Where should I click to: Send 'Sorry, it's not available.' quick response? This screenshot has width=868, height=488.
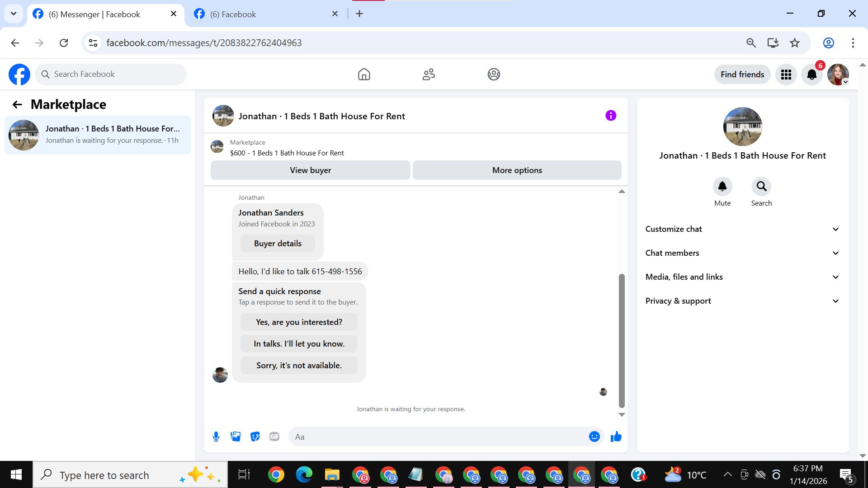(299, 366)
